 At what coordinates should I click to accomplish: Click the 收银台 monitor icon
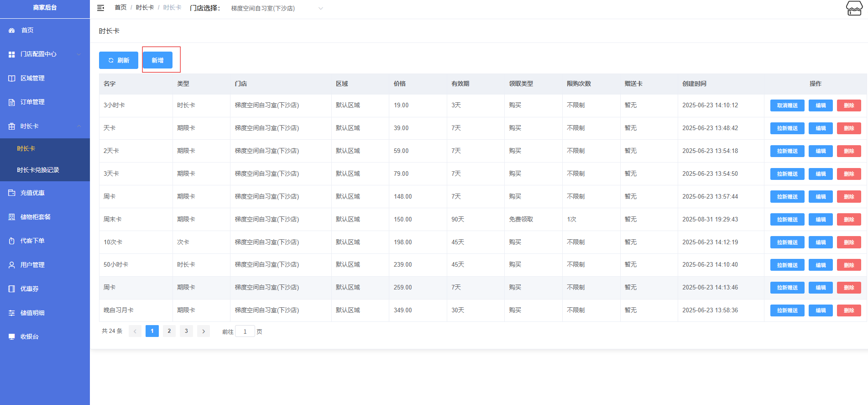(x=12, y=337)
